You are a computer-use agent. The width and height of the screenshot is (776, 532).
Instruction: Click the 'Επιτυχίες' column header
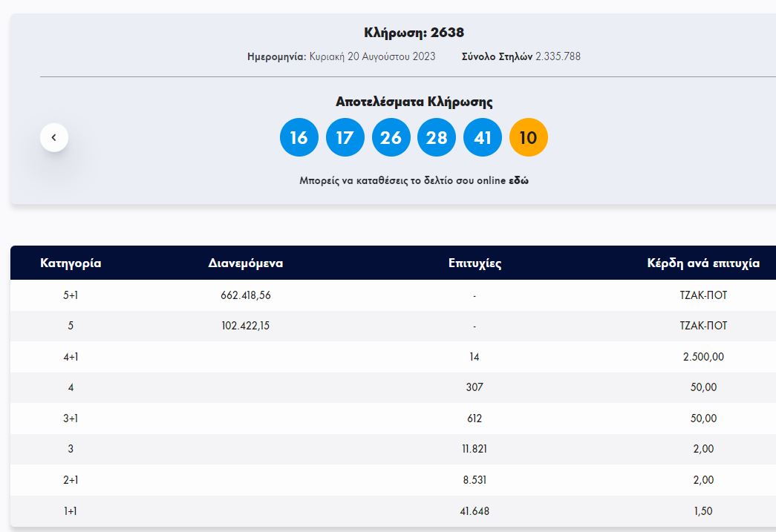[x=475, y=263]
